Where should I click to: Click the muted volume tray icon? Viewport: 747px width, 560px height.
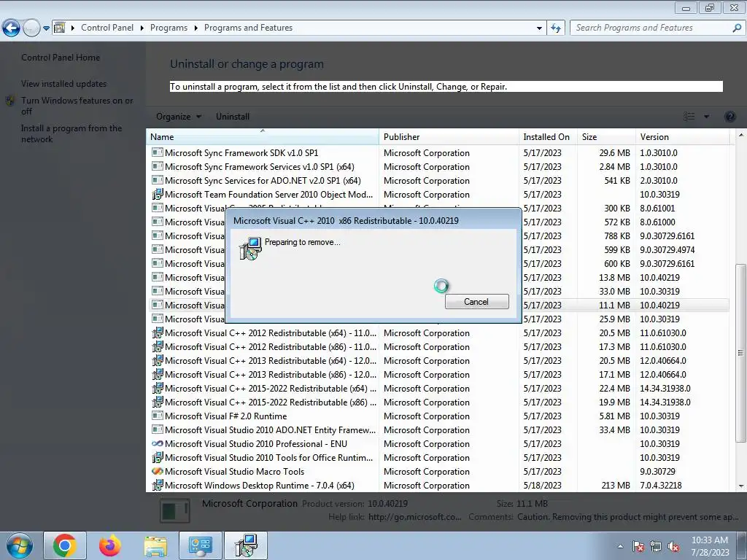click(673, 546)
